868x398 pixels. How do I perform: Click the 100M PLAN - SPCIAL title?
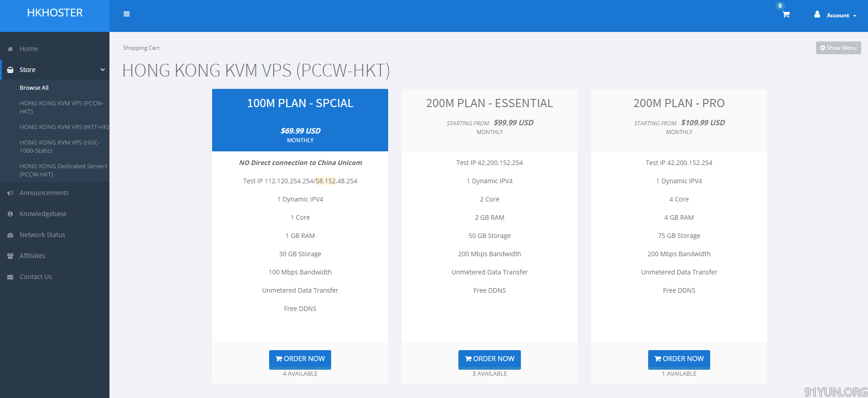[300, 103]
